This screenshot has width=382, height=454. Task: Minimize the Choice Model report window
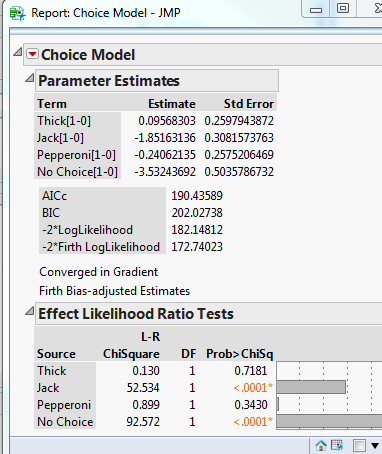pos(316,10)
